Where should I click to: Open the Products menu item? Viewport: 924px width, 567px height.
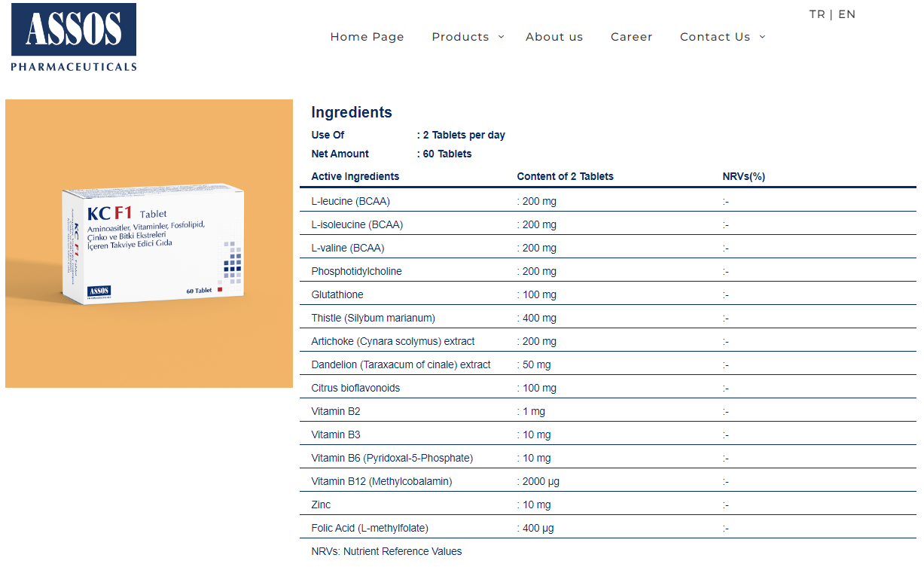[460, 37]
